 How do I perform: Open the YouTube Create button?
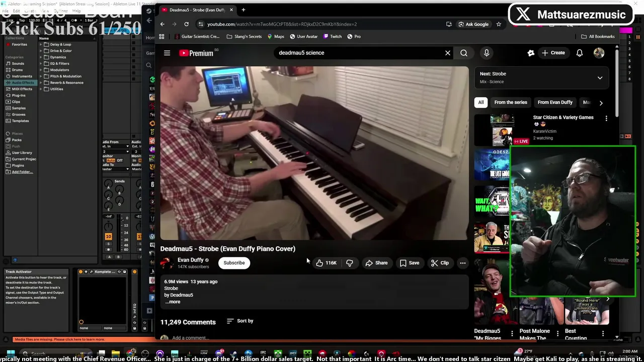click(x=553, y=53)
